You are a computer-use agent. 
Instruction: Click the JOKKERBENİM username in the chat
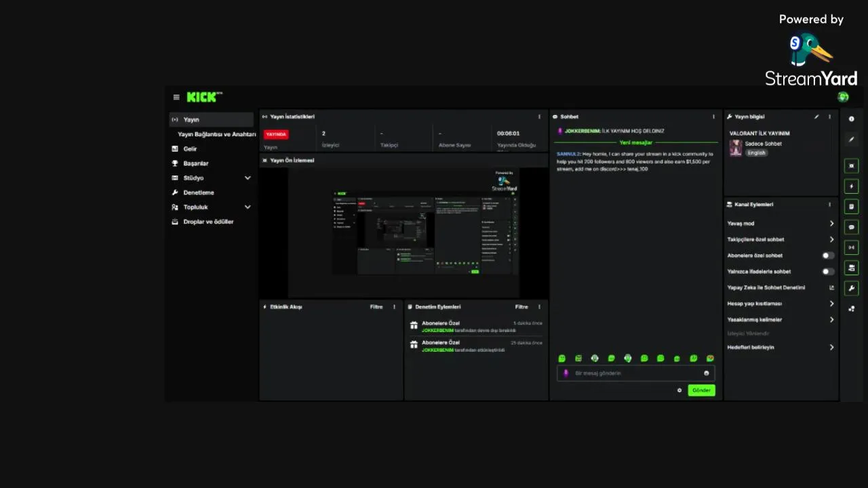583,131
